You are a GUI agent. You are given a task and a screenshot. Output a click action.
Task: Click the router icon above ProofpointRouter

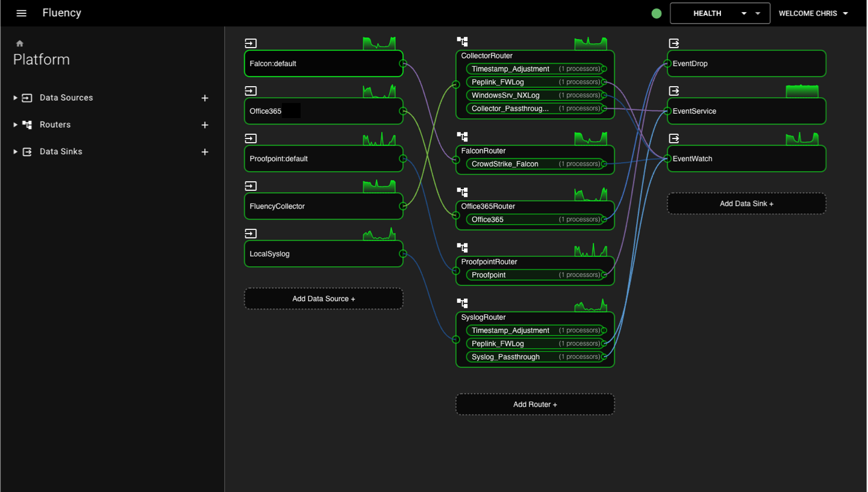pos(462,248)
